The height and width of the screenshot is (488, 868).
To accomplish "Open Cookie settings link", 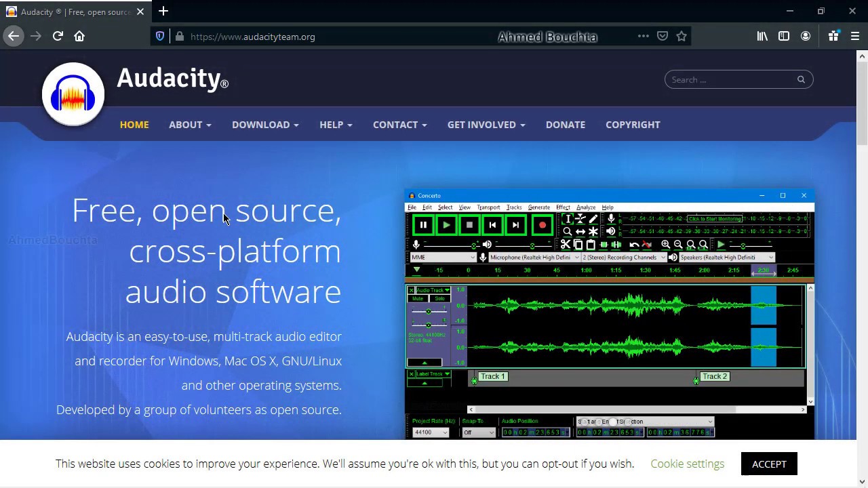I will coord(687,464).
